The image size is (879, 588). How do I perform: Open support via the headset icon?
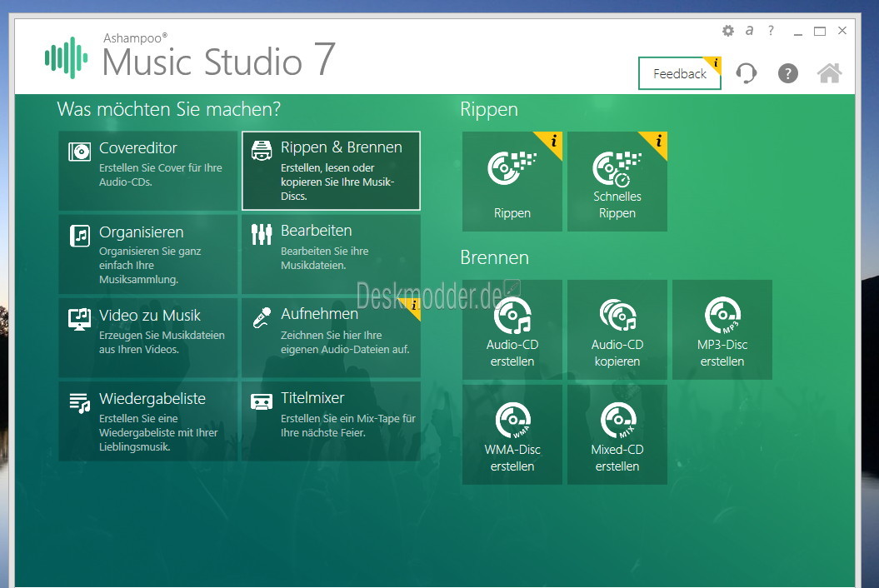click(747, 72)
